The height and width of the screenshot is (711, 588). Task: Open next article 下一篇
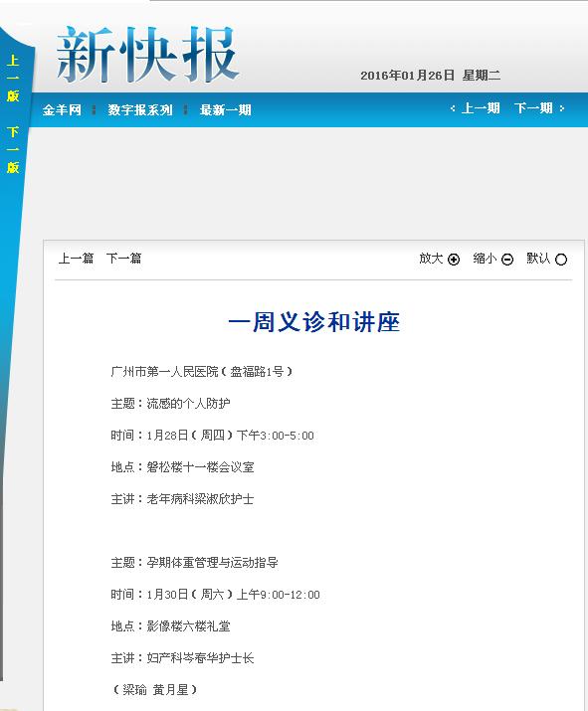[123, 259]
